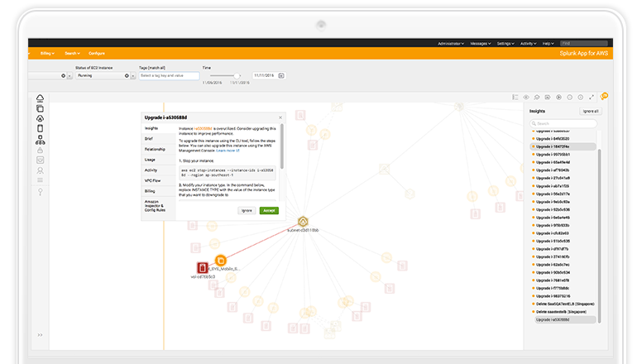The image size is (637, 364).
Task: Click the save/export icon in toolbar
Action: click(548, 97)
